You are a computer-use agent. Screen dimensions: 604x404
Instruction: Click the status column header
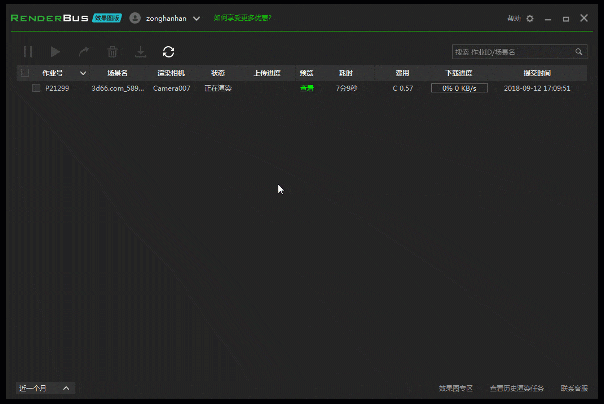pos(218,73)
